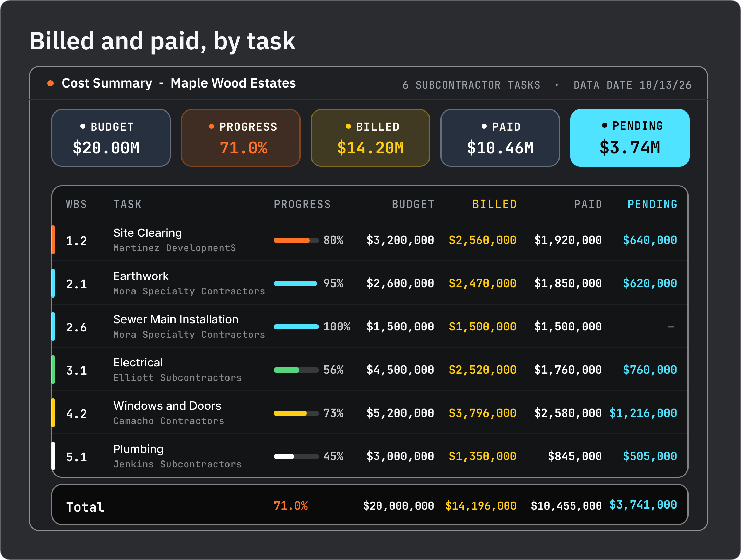Click the $1,216,000 pending value
The height and width of the screenshot is (560, 741).
(x=643, y=413)
